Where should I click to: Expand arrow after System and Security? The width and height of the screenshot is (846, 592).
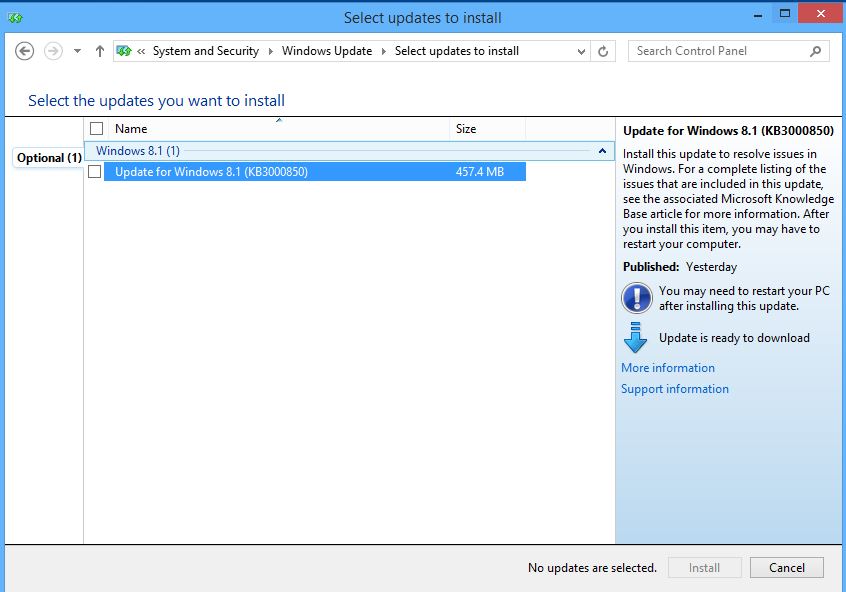270,51
